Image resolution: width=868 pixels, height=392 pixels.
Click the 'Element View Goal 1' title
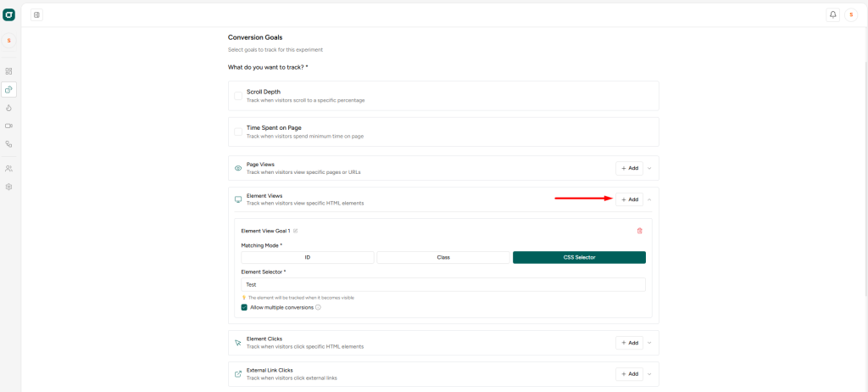tap(265, 231)
